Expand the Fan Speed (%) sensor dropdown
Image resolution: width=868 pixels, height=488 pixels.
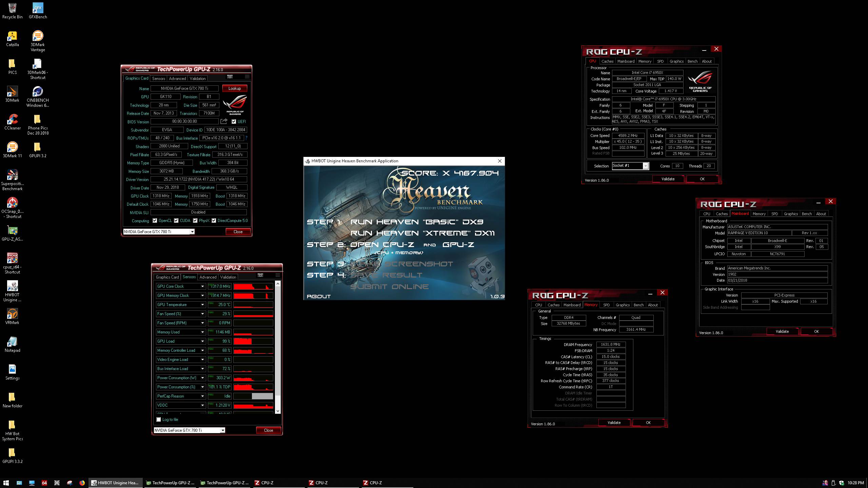click(x=202, y=314)
